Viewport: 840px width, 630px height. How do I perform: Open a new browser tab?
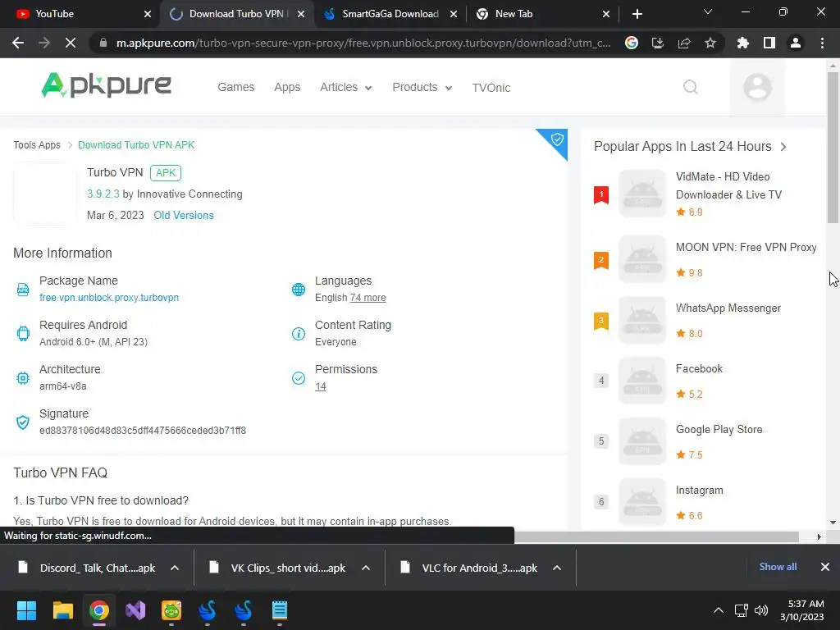point(637,14)
